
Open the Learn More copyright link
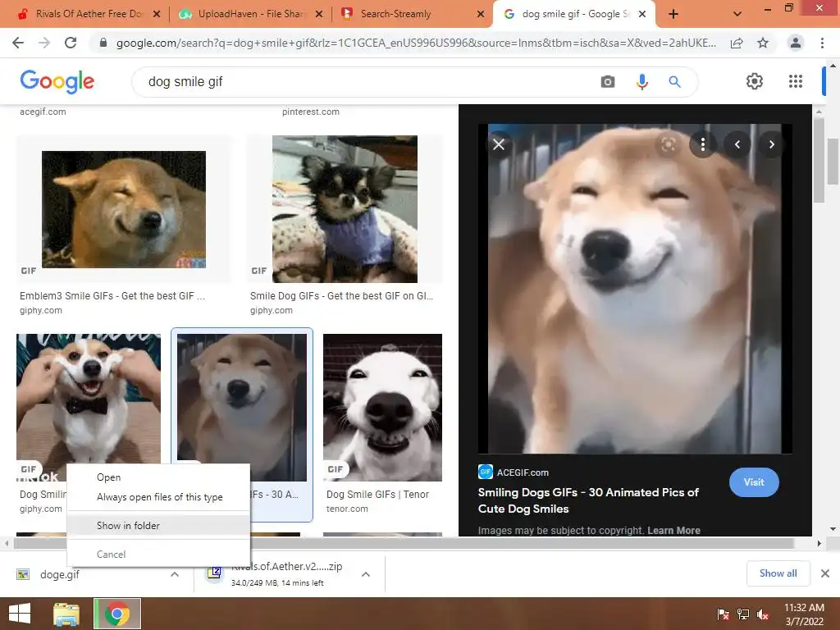[673, 531]
